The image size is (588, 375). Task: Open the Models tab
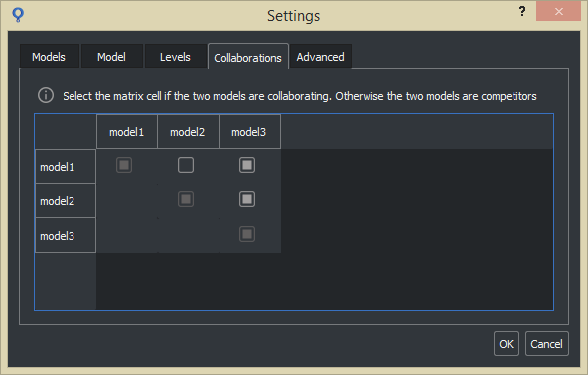click(49, 57)
